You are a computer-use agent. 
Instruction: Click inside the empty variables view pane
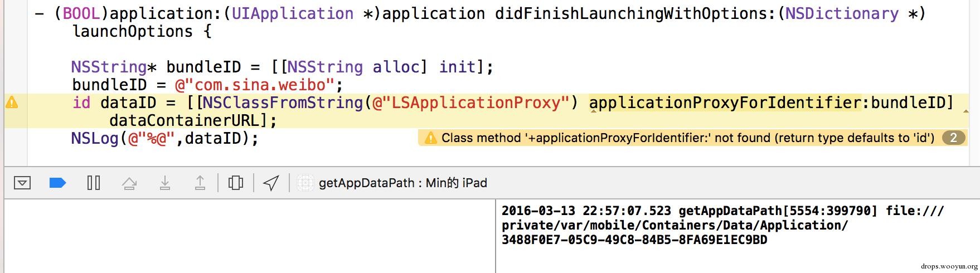(250, 236)
